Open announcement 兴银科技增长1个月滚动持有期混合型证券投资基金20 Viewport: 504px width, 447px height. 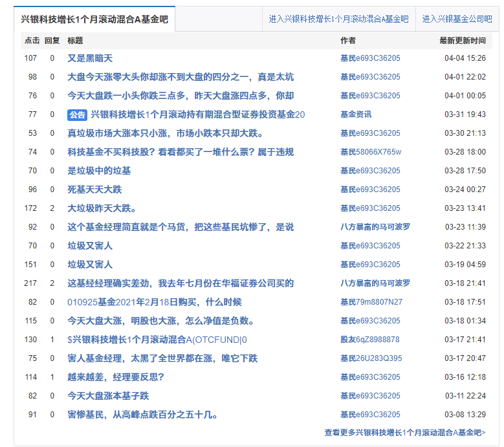pos(198,114)
